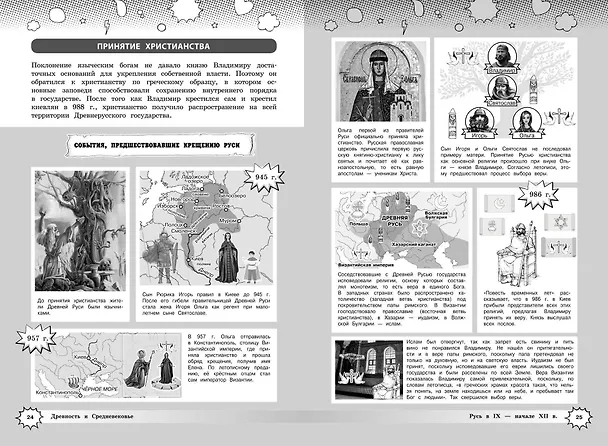608x446 pixels.
Task: Click the crescent scroll in 986 panel
Action: pyautogui.click(x=498, y=204)
